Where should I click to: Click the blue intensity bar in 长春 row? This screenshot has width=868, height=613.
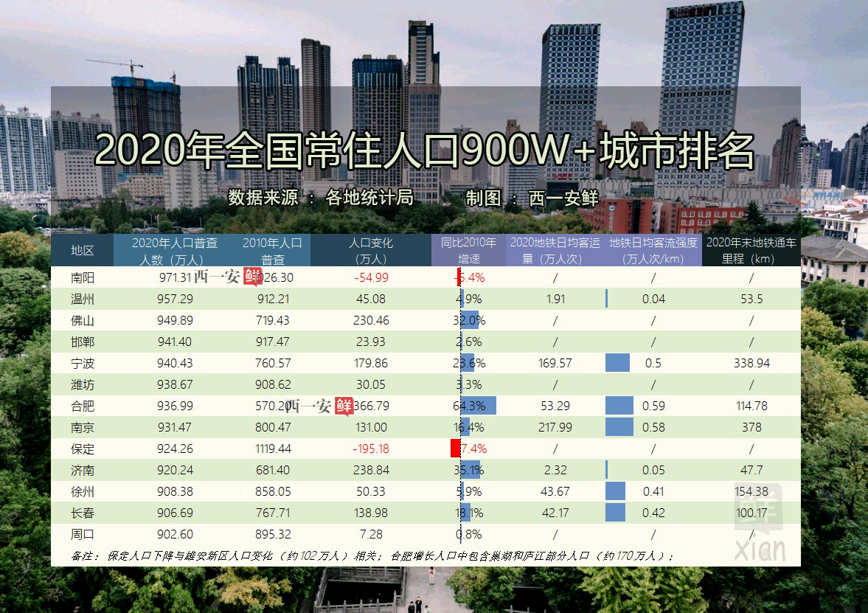[x=616, y=513]
